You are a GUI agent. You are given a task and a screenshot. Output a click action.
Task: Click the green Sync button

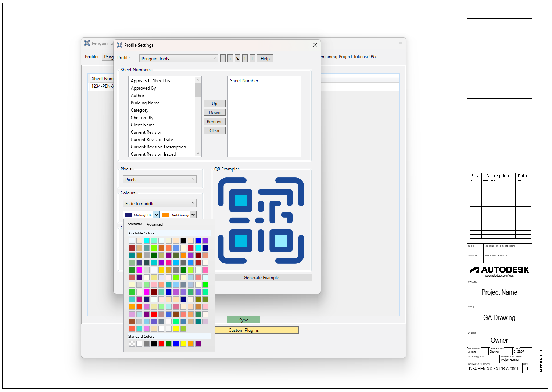click(244, 320)
